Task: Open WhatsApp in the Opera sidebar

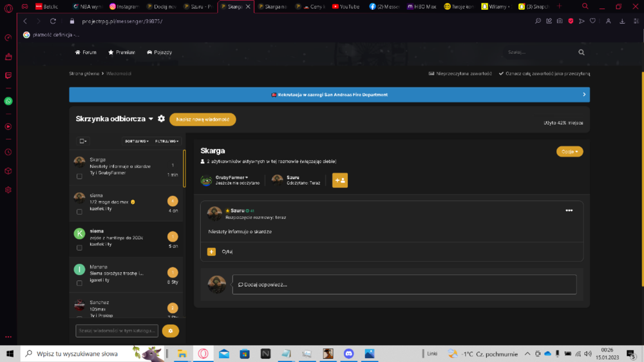Action: tap(8, 101)
